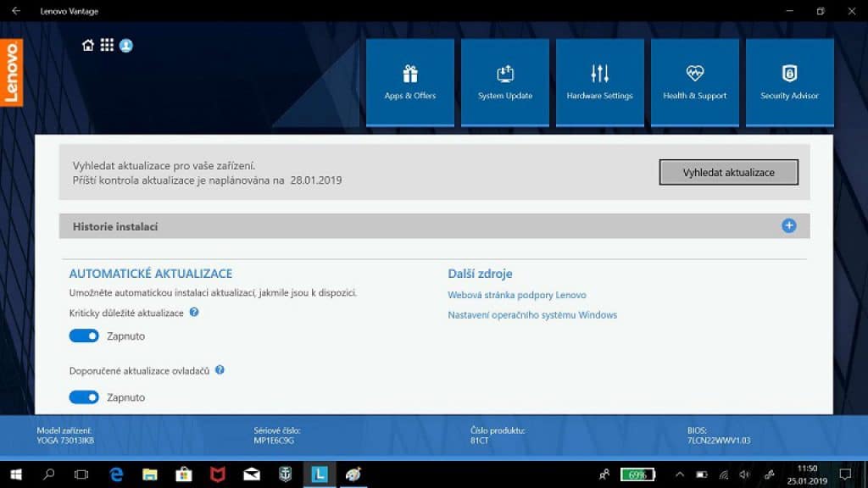The image size is (868, 488).
Task: Open Task View on taskbar
Action: (x=81, y=474)
